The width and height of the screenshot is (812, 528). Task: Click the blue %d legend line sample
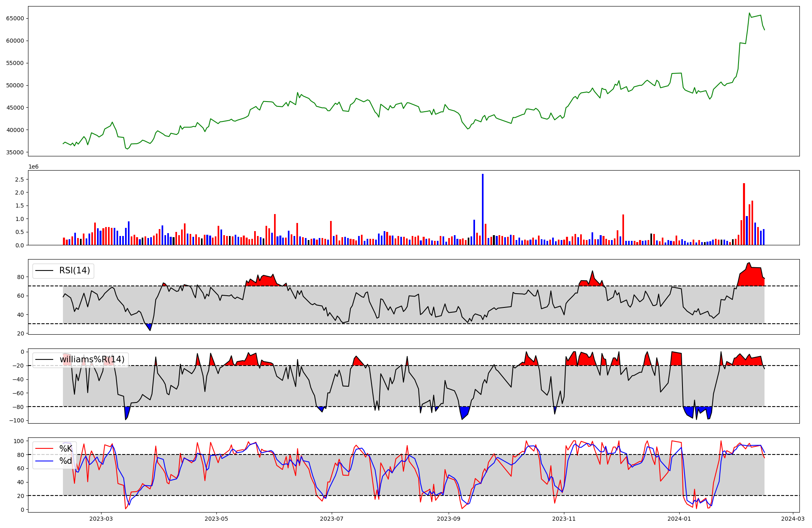click(x=45, y=461)
